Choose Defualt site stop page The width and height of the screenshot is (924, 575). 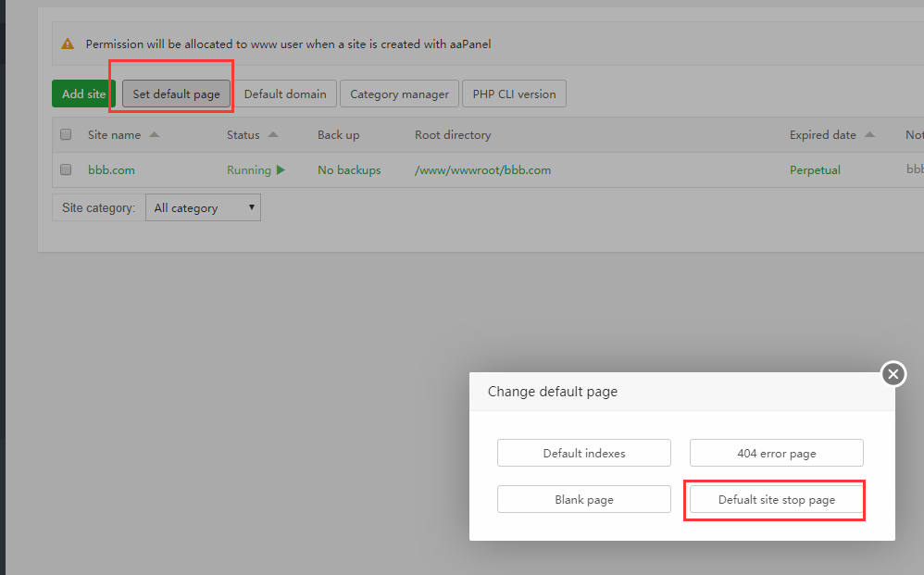(x=777, y=499)
